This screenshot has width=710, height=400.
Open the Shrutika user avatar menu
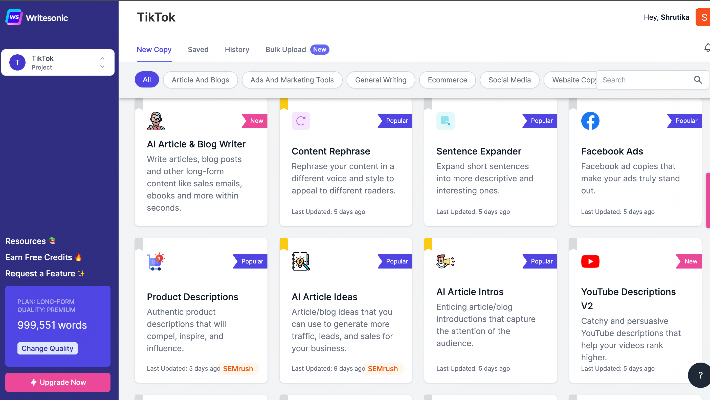pos(703,18)
